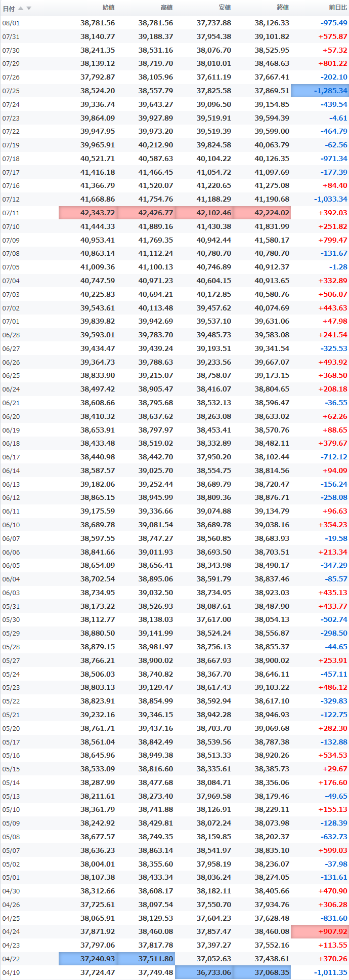
Task: Click the low price 38,263.08
Action: (x=214, y=416)
